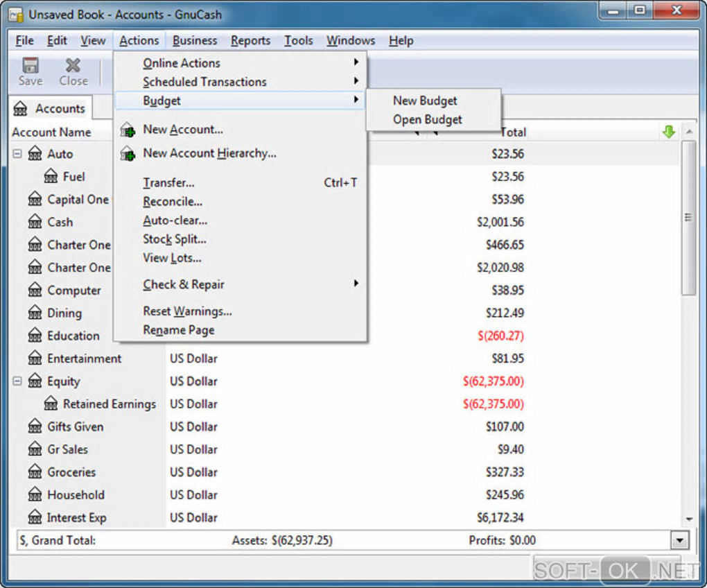Choose View Lots... menu entry

coord(241,258)
